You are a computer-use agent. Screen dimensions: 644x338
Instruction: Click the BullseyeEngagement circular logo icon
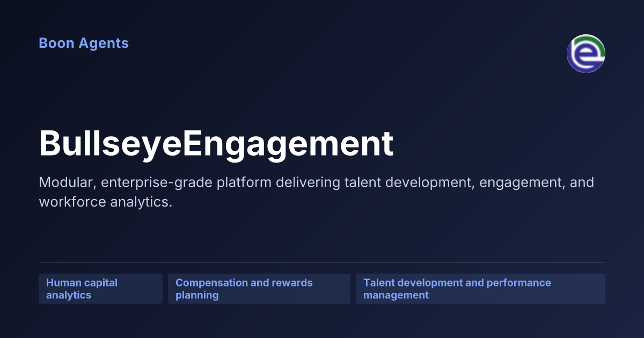pyautogui.click(x=586, y=54)
